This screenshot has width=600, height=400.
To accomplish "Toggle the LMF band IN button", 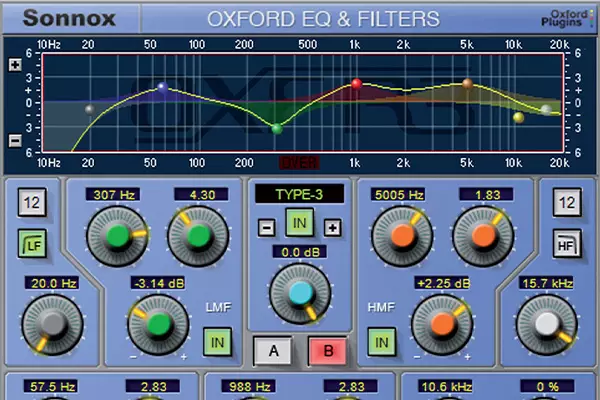I will (x=217, y=342).
